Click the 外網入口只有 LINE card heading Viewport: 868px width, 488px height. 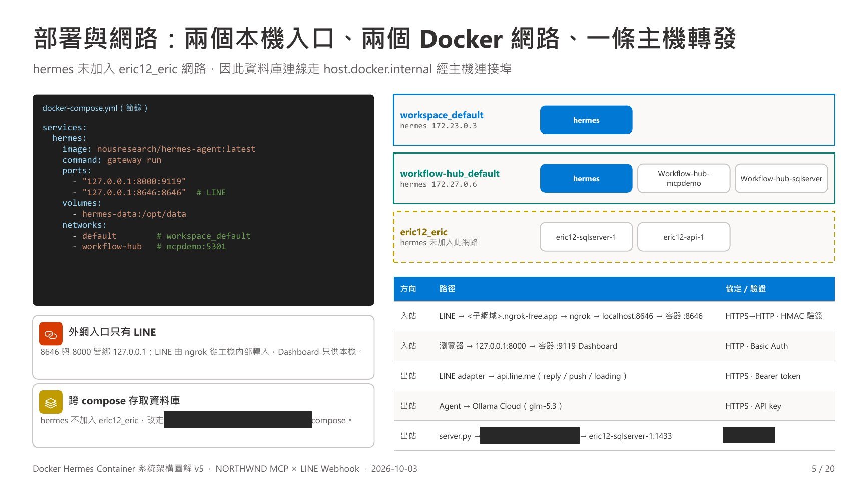(112, 332)
